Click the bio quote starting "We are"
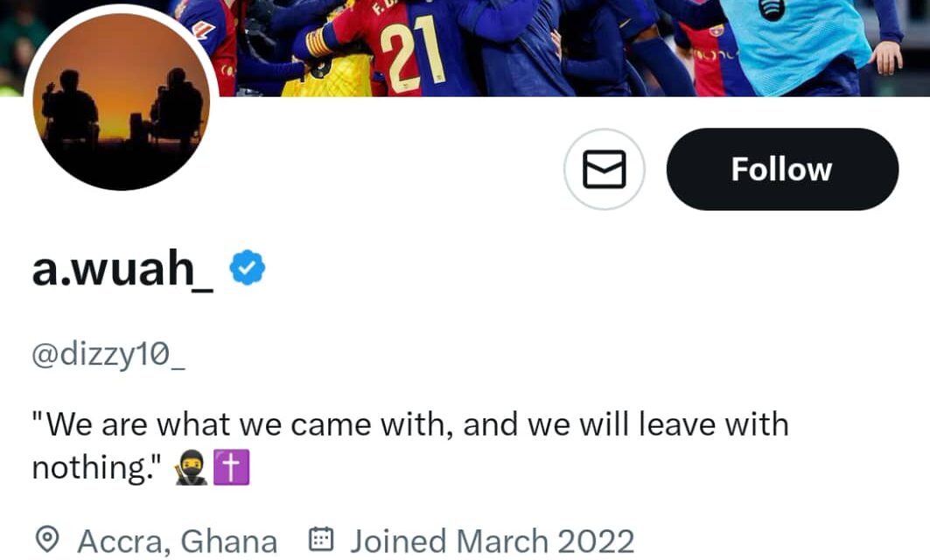The width and height of the screenshot is (930, 560). point(409,425)
